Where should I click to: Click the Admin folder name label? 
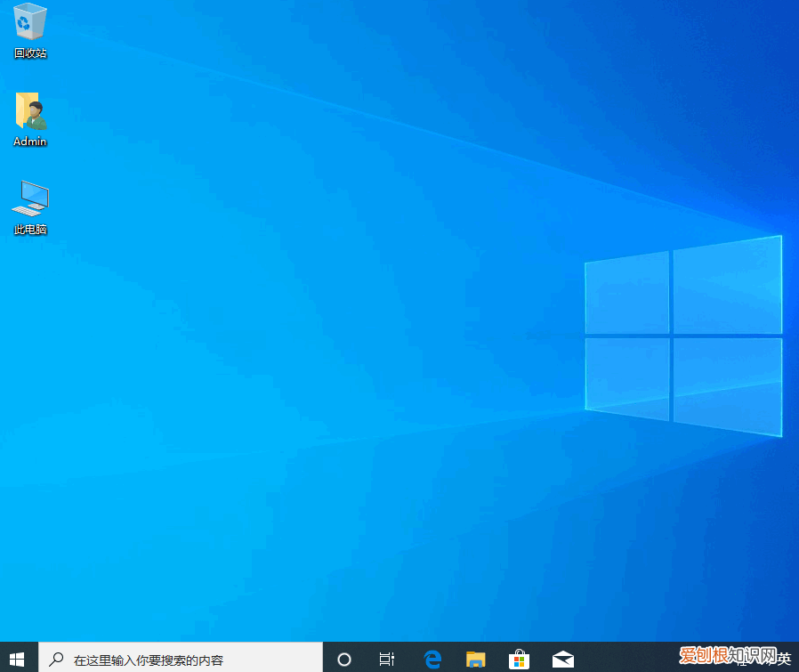(29, 142)
